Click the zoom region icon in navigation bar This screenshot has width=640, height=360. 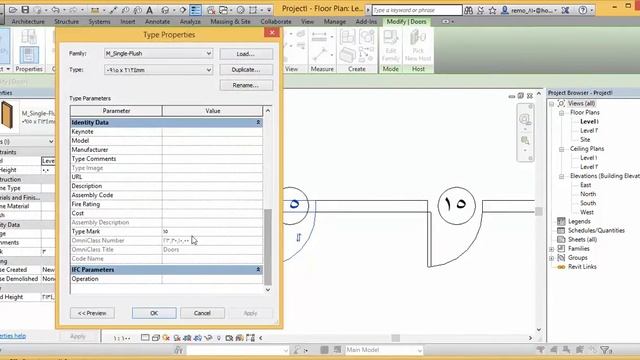coord(525,141)
